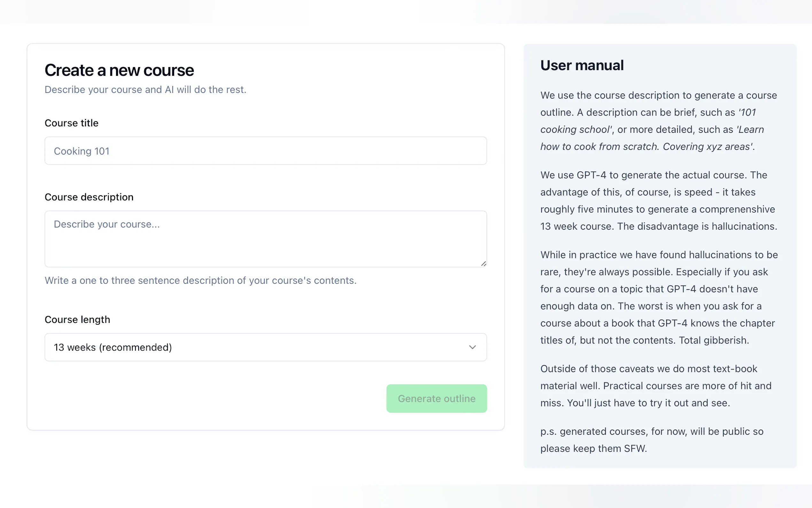Click the Course title input field

[265, 151]
